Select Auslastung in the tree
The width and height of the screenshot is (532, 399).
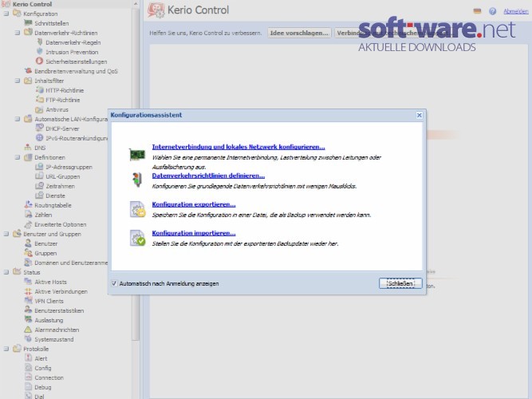coord(49,320)
